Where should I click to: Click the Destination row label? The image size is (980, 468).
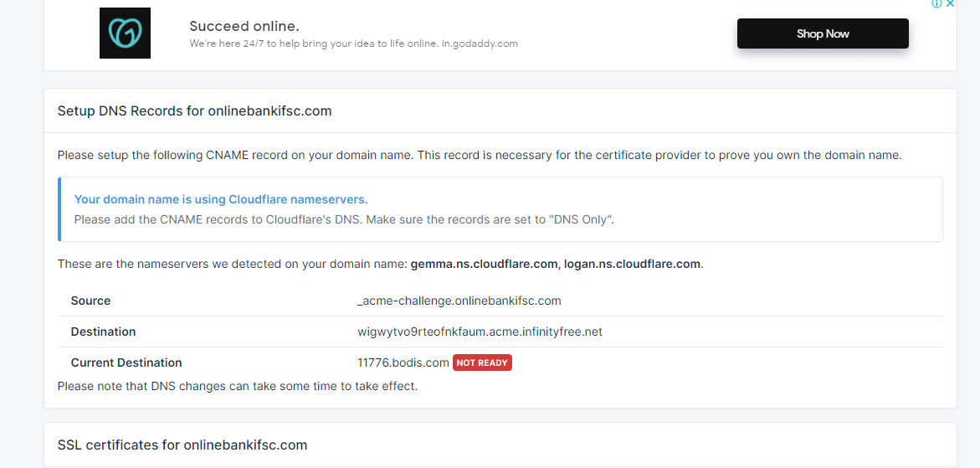103,332
